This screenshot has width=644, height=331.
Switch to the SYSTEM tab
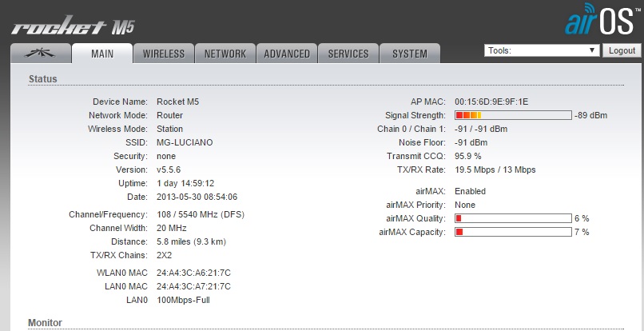(x=409, y=54)
